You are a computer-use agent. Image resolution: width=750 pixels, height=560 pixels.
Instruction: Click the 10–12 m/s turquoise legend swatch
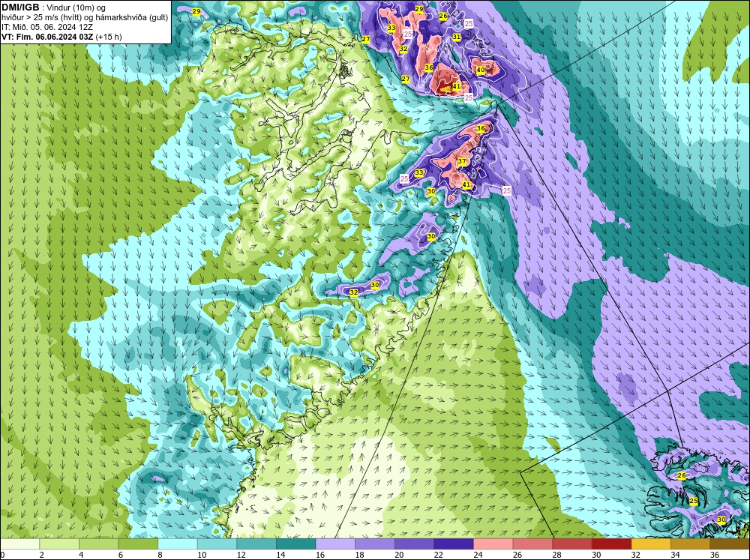point(217,544)
